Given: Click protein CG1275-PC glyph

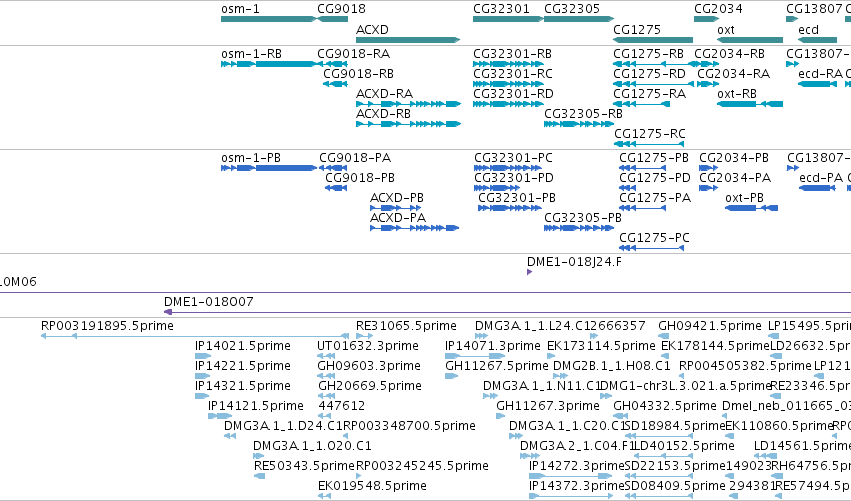Looking at the screenshot, I should point(652,249).
